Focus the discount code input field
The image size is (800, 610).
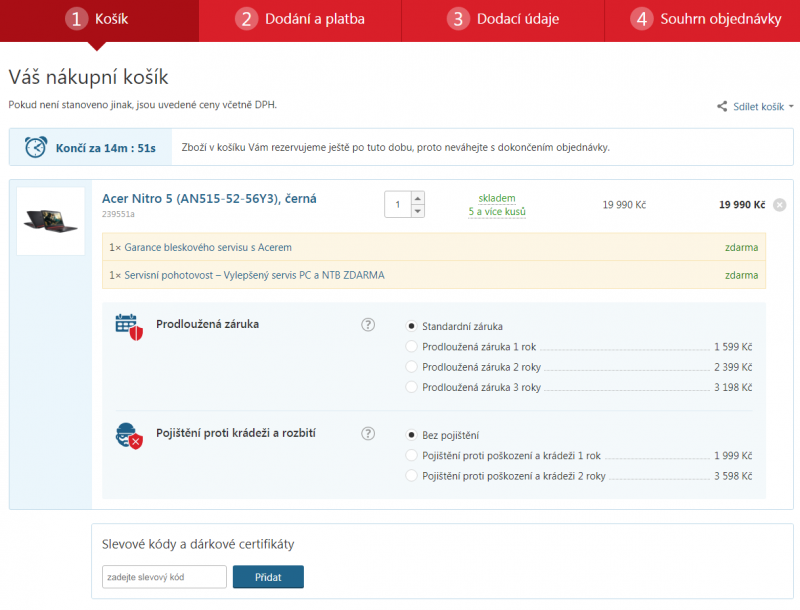click(164, 577)
